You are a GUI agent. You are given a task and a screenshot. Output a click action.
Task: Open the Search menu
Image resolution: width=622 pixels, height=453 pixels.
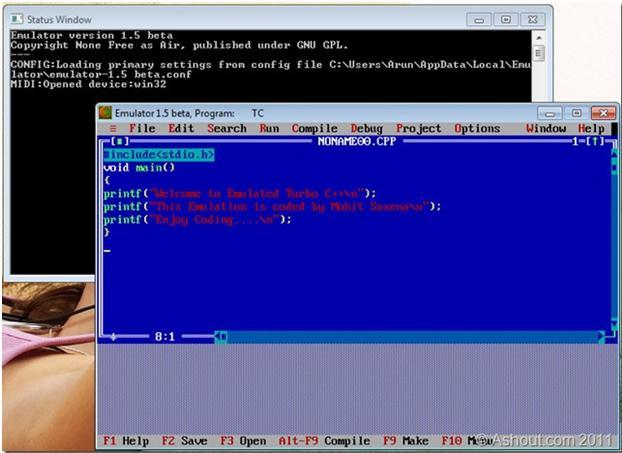(227, 129)
